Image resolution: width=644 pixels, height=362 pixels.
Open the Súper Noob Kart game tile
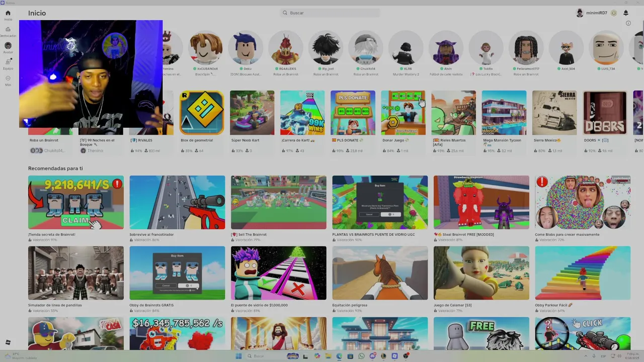pyautogui.click(x=252, y=113)
